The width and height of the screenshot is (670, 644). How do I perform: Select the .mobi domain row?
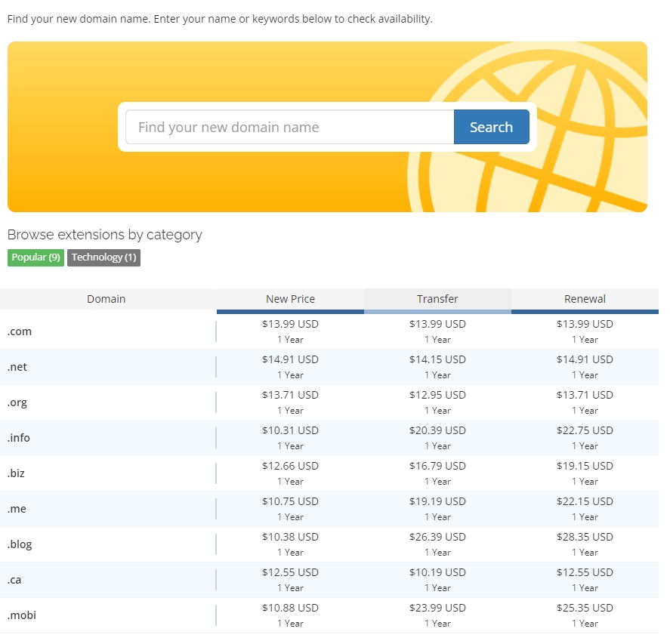[x=22, y=615]
